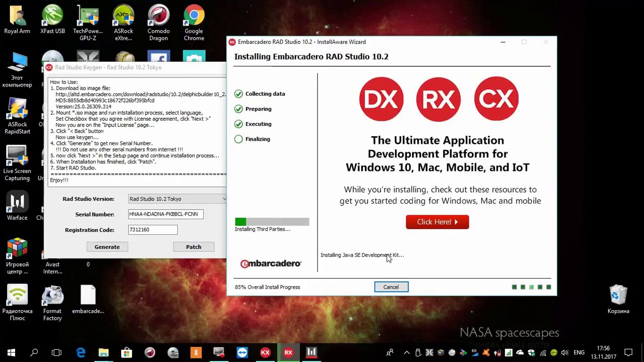This screenshot has width=644, height=362.
Task: Open File Explorer from the taskbar
Action: point(103,352)
